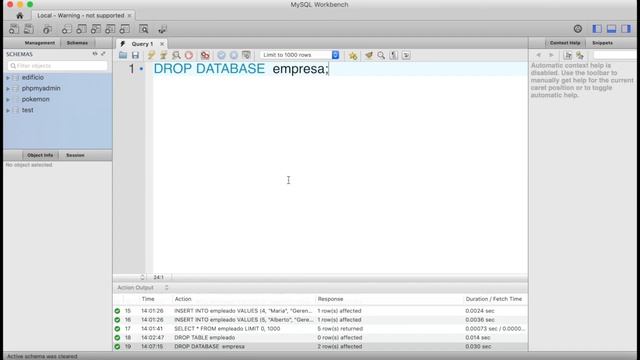Get context help for the caret position
The image size is (640, 360).
[567, 55]
